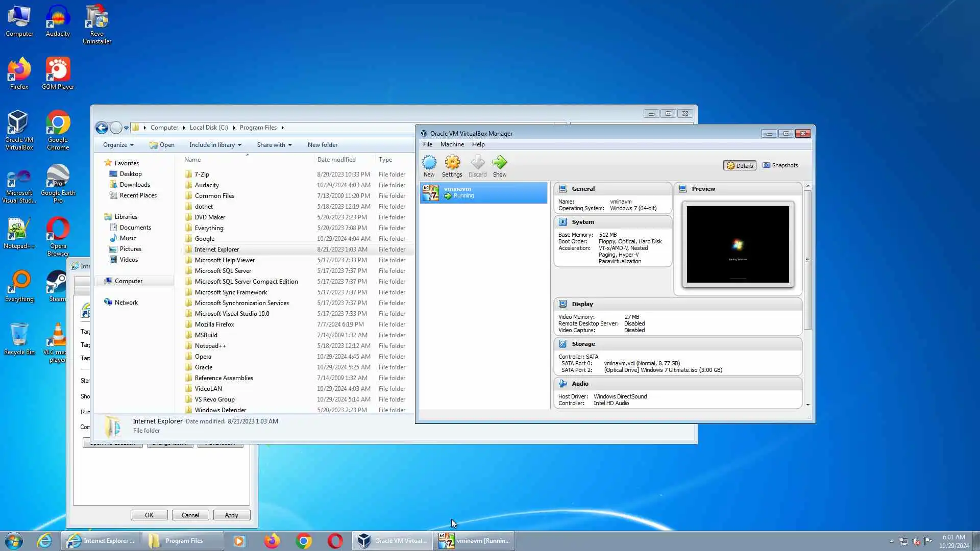Screen dimensions: 980x551
Task: Click Opera icon in the taskbar
Action: pyautogui.click(x=335, y=541)
